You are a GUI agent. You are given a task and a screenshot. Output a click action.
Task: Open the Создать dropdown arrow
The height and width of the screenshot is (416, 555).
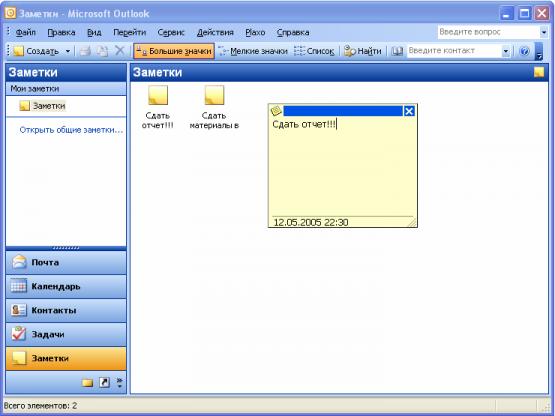coord(68,51)
